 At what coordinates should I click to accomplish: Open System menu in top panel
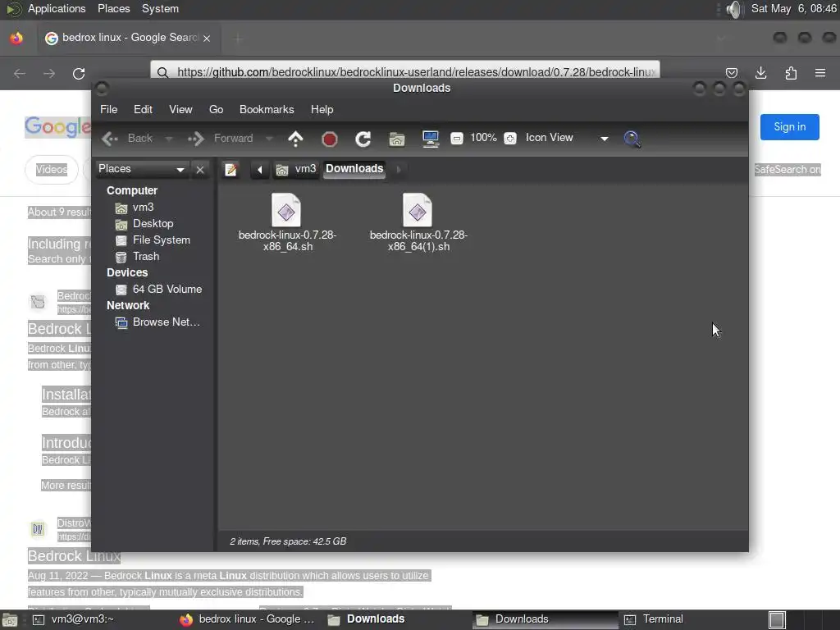click(160, 9)
